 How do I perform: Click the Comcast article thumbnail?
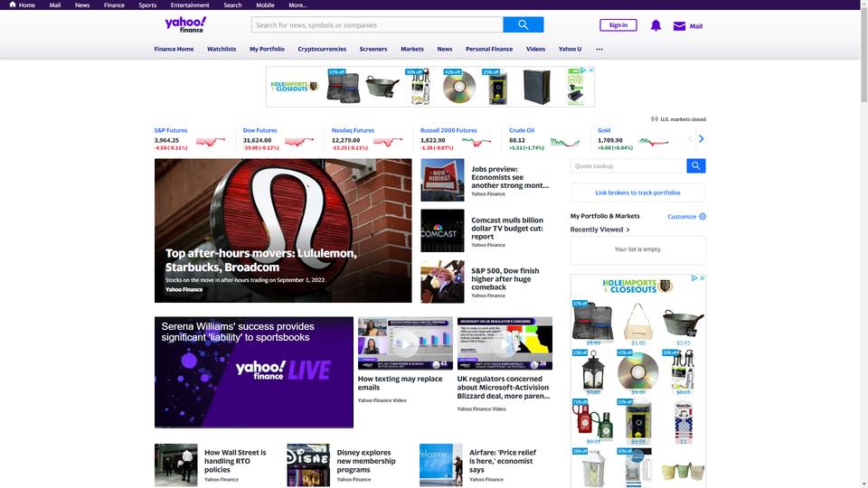[x=442, y=230]
